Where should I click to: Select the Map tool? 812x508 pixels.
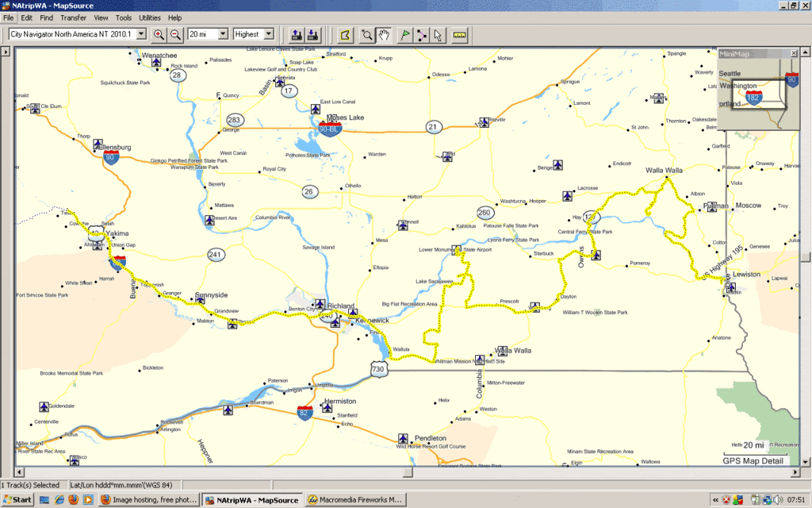click(x=346, y=35)
